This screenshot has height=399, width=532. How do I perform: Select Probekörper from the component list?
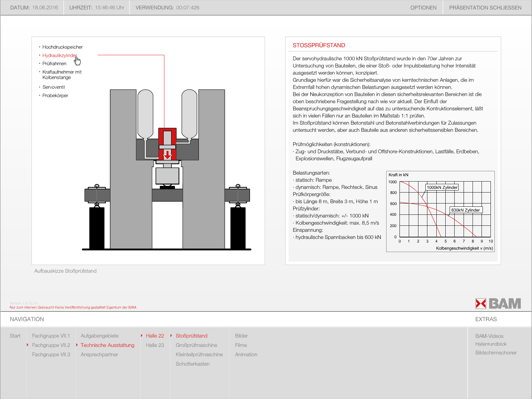coord(55,95)
